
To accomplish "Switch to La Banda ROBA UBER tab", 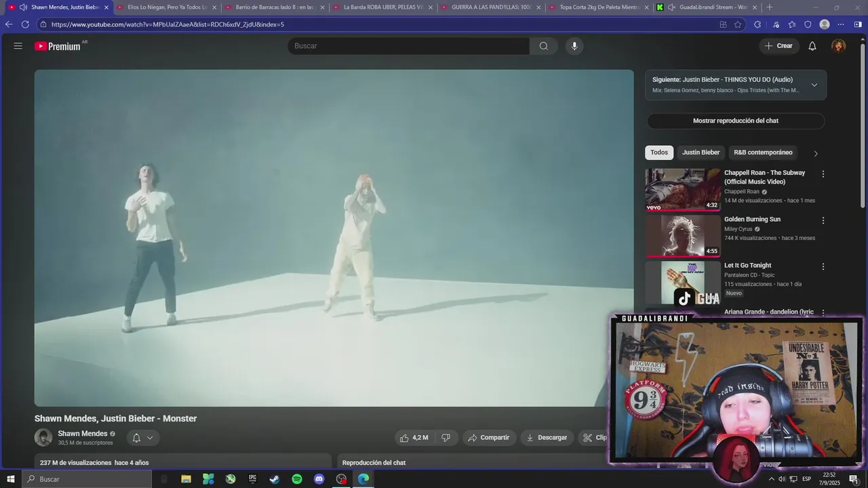I will [382, 7].
